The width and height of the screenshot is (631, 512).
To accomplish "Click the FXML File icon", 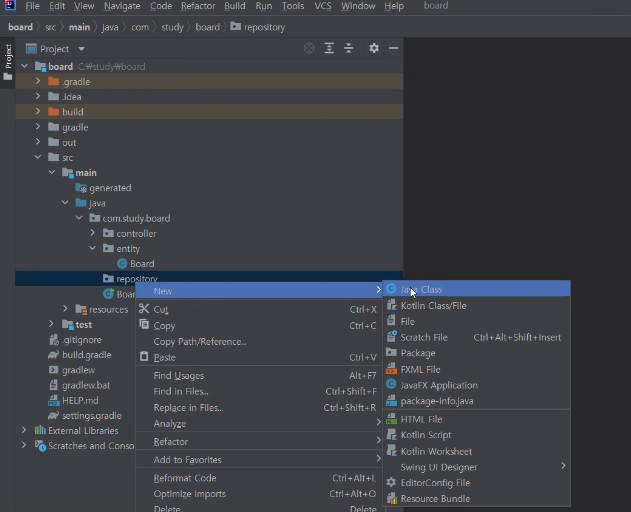I will (x=391, y=369).
